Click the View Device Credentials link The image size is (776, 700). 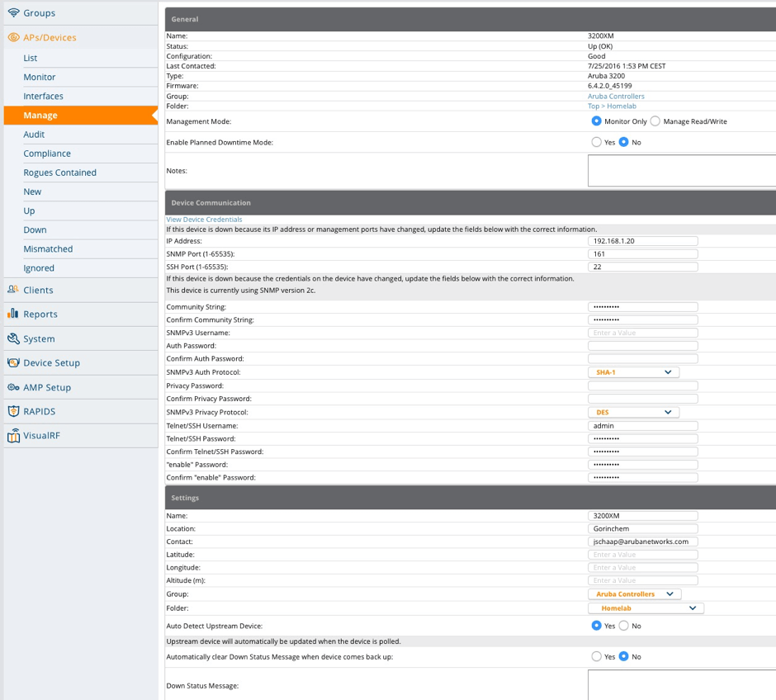pyautogui.click(x=204, y=220)
